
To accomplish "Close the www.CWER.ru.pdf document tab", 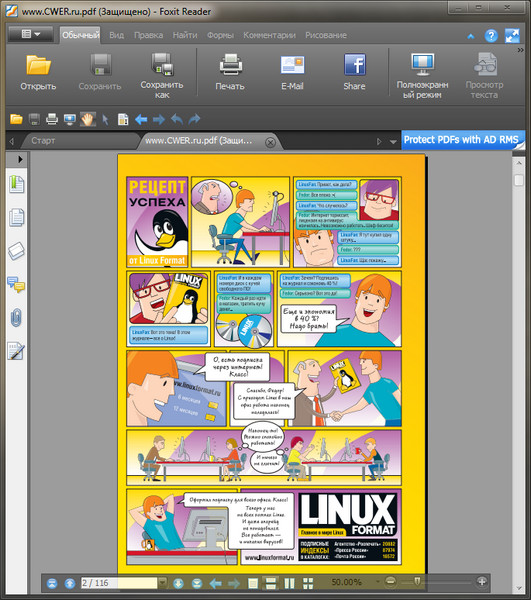I will 270,142.
